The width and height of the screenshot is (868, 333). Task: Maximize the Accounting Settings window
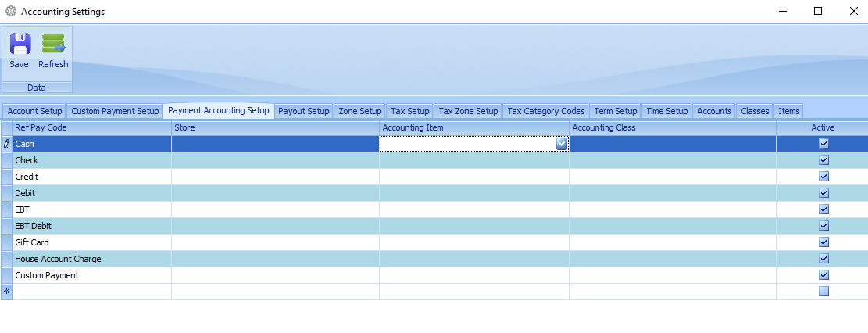tap(818, 11)
